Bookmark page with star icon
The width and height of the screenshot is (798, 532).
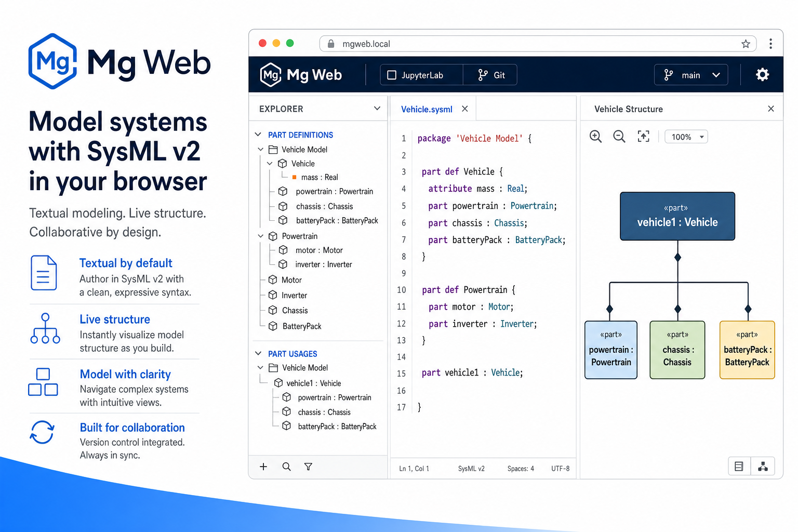pyautogui.click(x=746, y=44)
